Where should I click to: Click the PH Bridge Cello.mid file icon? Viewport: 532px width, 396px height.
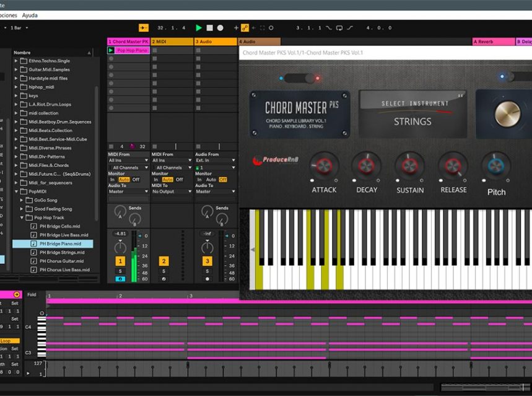(x=33, y=226)
